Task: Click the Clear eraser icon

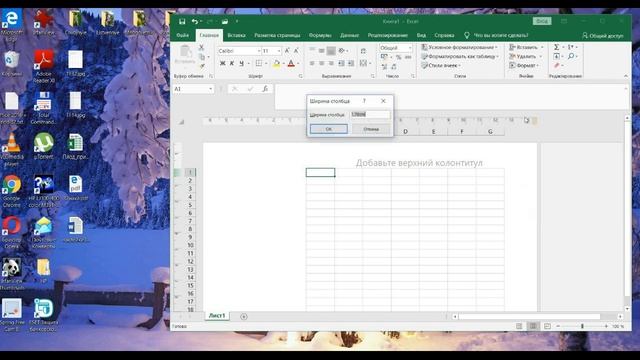Action: click(x=556, y=65)
